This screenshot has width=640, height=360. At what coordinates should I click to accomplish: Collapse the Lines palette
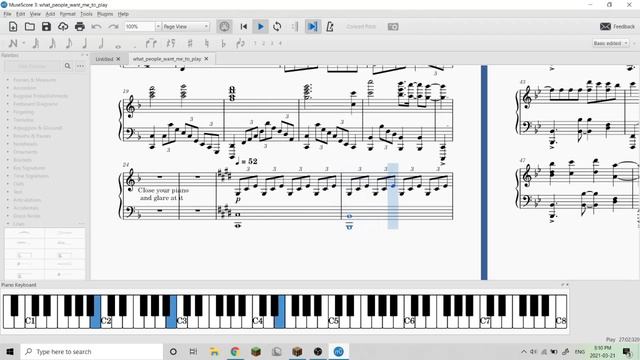tap(8, 224)
